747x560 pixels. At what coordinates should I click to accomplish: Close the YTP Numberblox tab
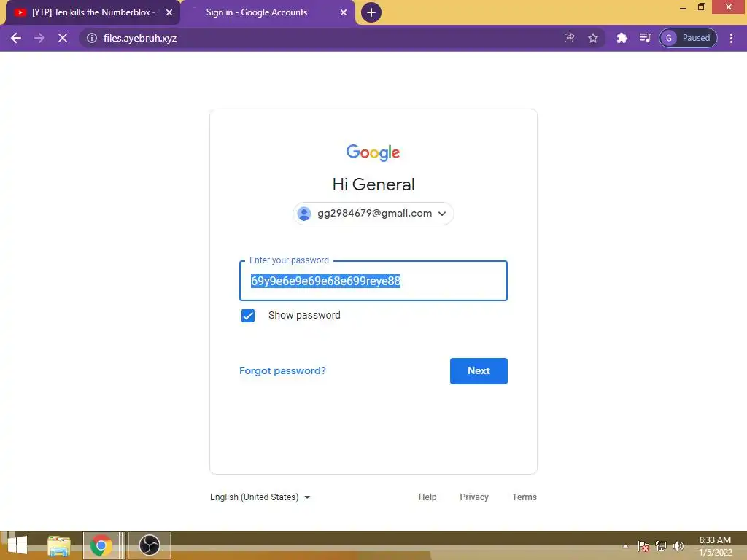click(169, 12)
